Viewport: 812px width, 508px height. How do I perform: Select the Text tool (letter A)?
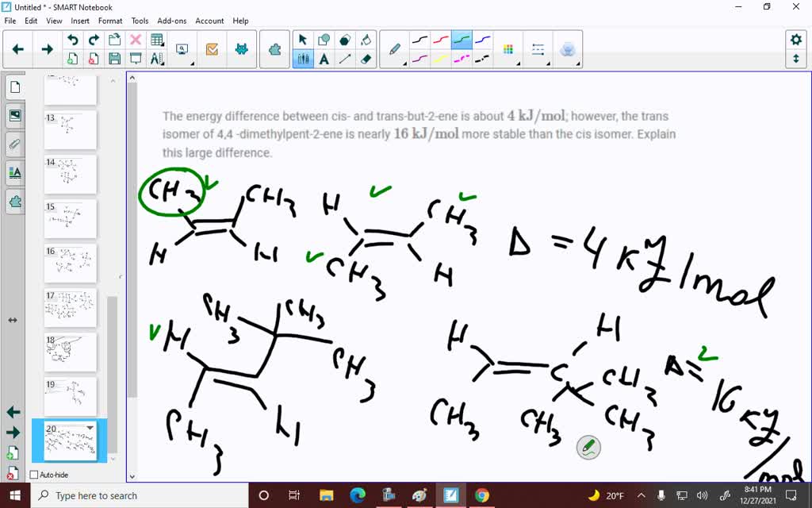324,58
